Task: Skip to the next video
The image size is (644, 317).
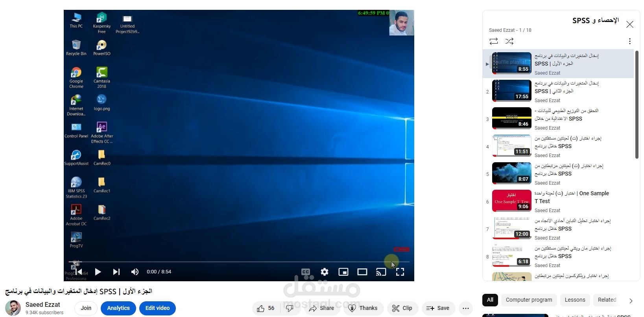Action: click(x=116, y=271)
